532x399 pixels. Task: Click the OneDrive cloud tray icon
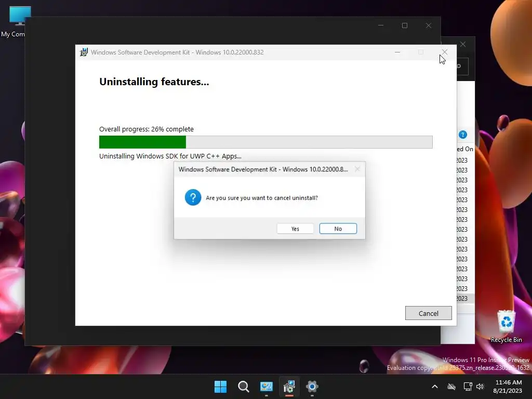pos(451,387)
